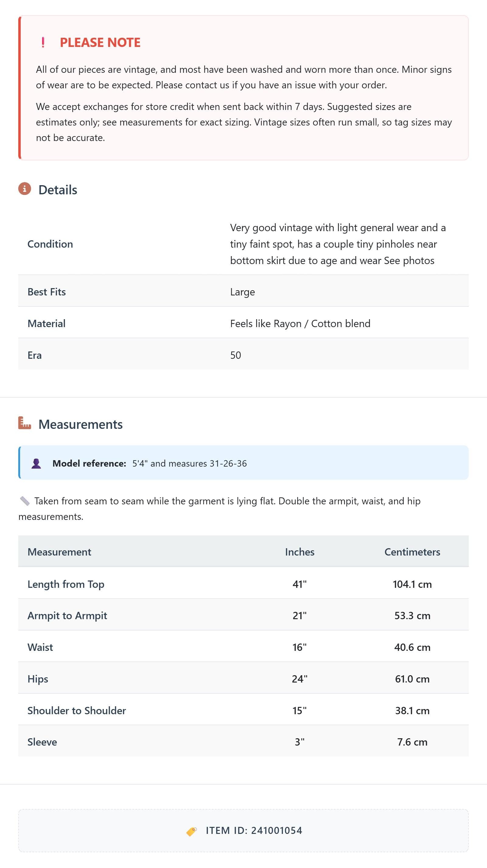This screenshot has height=868, width=487.
Task: Click the Sleeve 3" measurement
Action: 300,742
